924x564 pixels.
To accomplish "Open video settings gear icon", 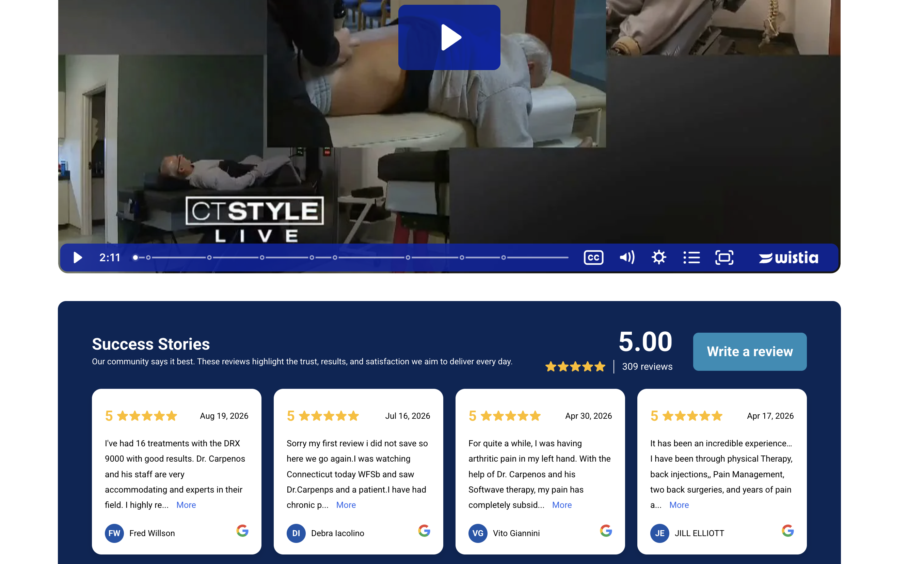I will click(x=658, y=258).
